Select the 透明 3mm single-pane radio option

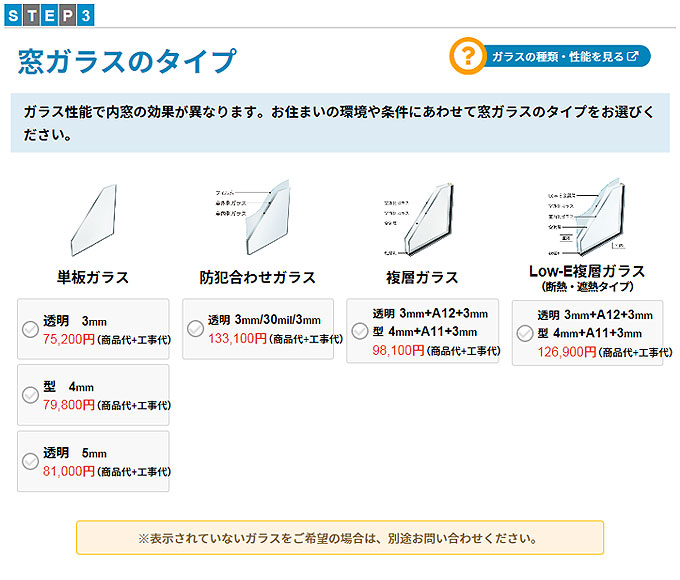[30, 330]
